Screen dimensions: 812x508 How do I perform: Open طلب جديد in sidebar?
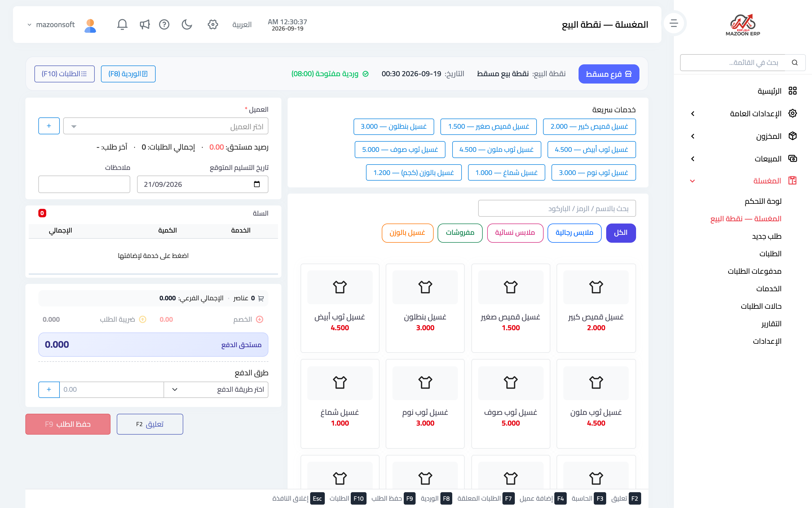point(766,236)
